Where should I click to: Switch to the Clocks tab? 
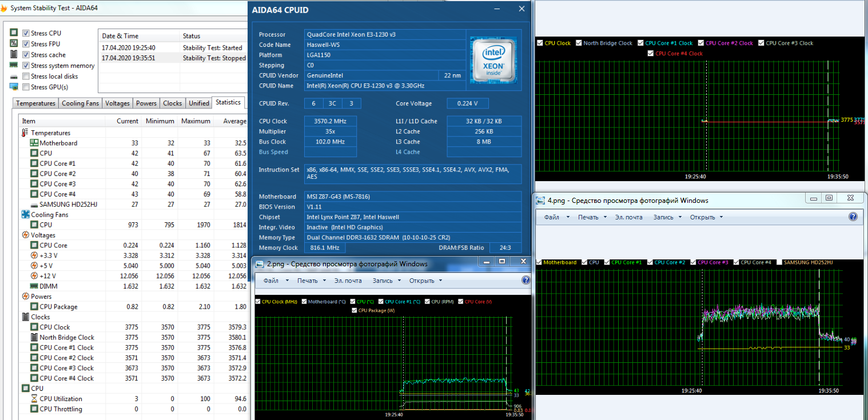[x=172, y=103]
